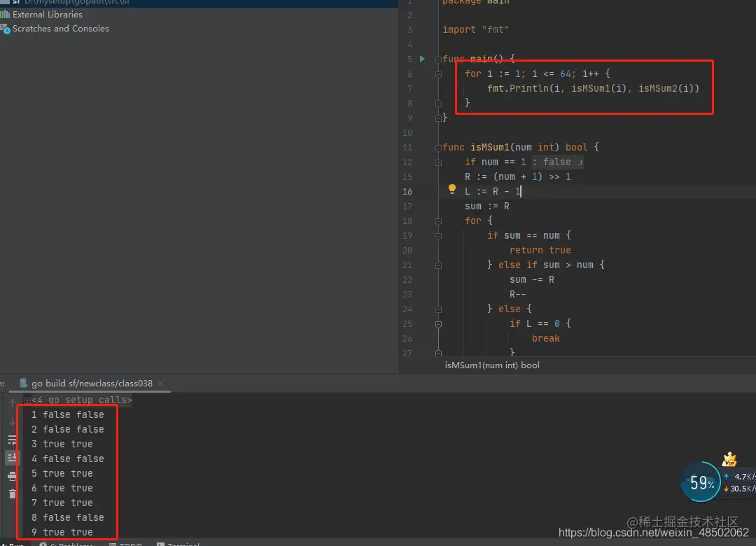Jump down the stack trace with the down arrow
Viewport: 756px width, 546px height.
tap(13, 421)
